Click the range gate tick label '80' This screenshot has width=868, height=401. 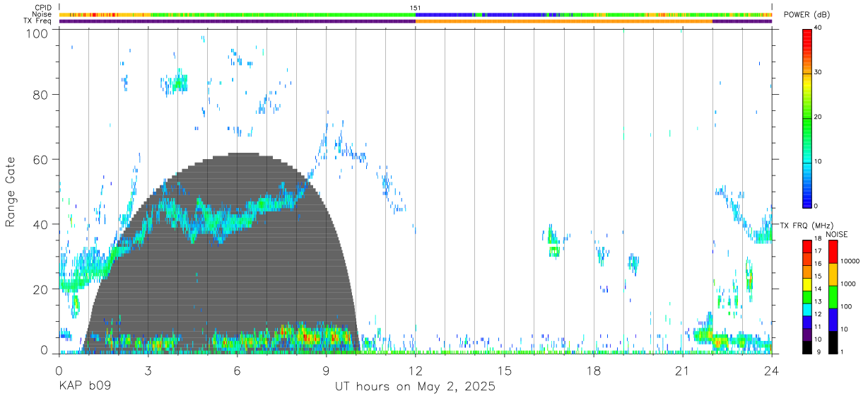pos(40,94)
